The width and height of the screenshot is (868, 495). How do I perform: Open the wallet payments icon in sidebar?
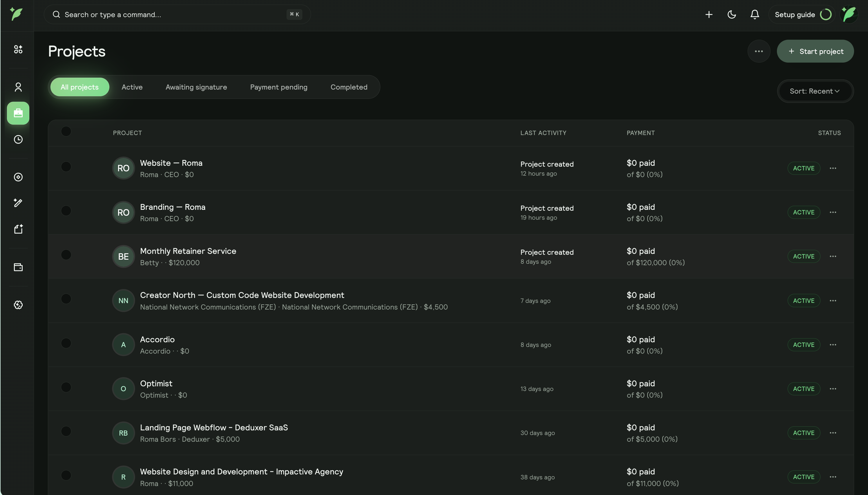pos(18,267)
